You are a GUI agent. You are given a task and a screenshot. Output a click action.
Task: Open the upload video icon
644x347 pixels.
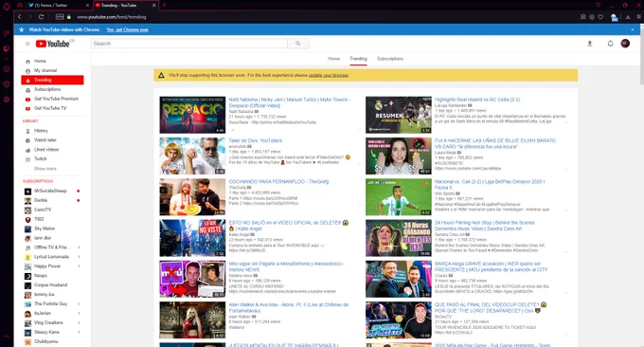[x=590, y=44]
